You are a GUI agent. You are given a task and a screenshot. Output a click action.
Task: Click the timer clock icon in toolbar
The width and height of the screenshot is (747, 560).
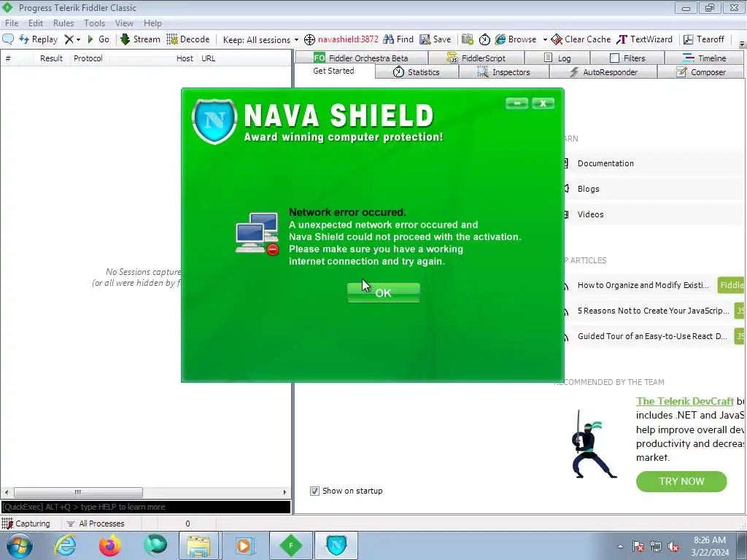[484, 39]
